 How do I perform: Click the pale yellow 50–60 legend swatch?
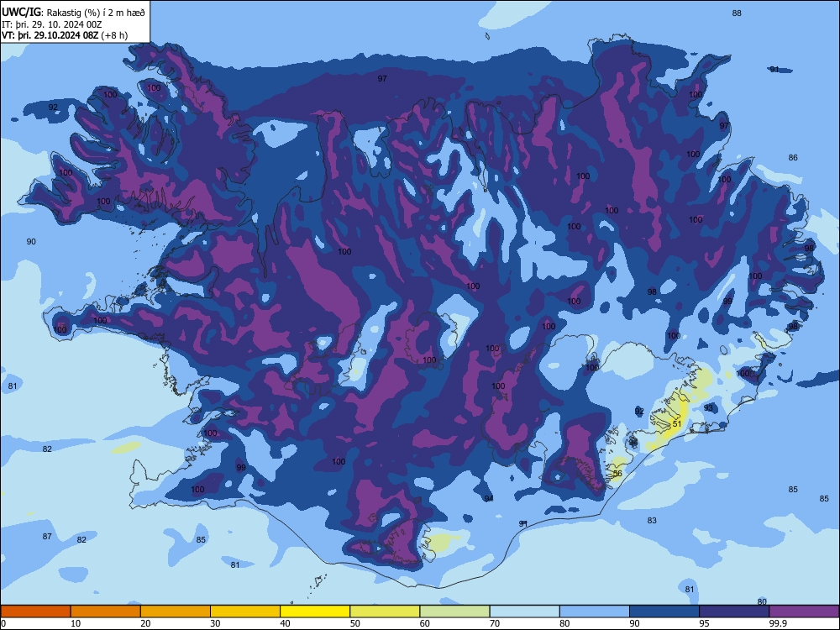pos(385,612)
